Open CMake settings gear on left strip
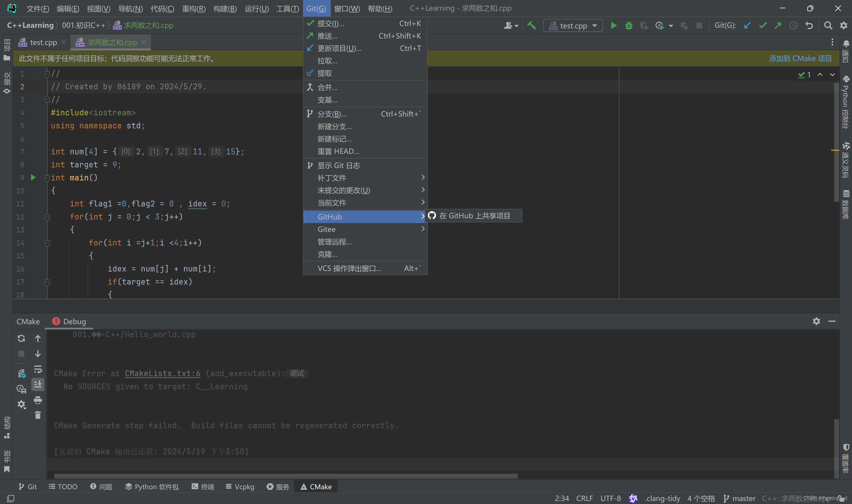This screenshot has width=852, height=504. click(x=21, y=404)
